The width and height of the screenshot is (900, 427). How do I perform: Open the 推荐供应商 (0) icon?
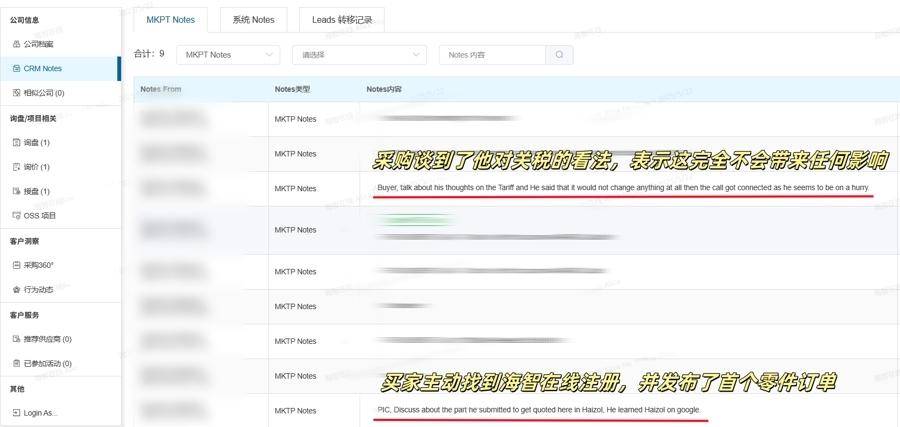coord(16,339)
